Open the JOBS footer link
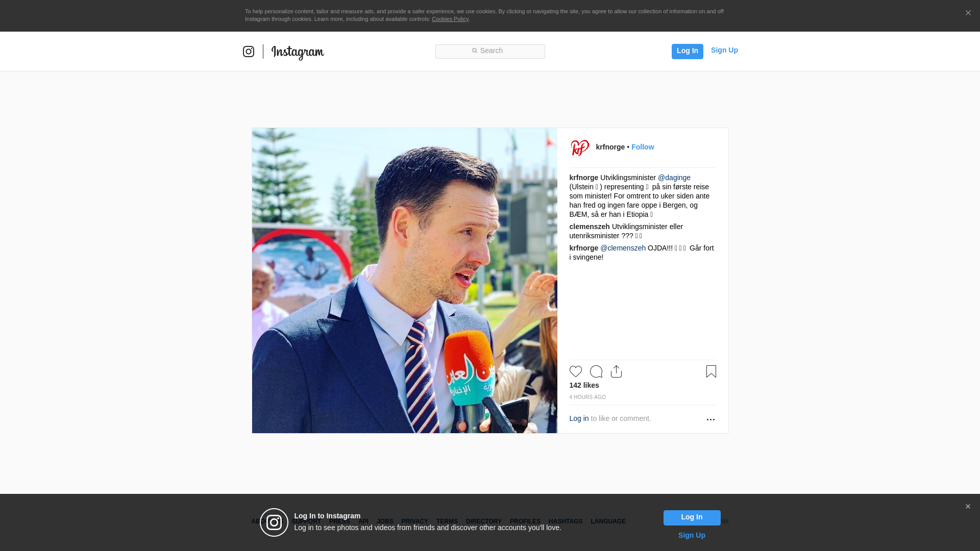This screenshot has width=980, height=551. pyautogui.click(x=385, y=521)
